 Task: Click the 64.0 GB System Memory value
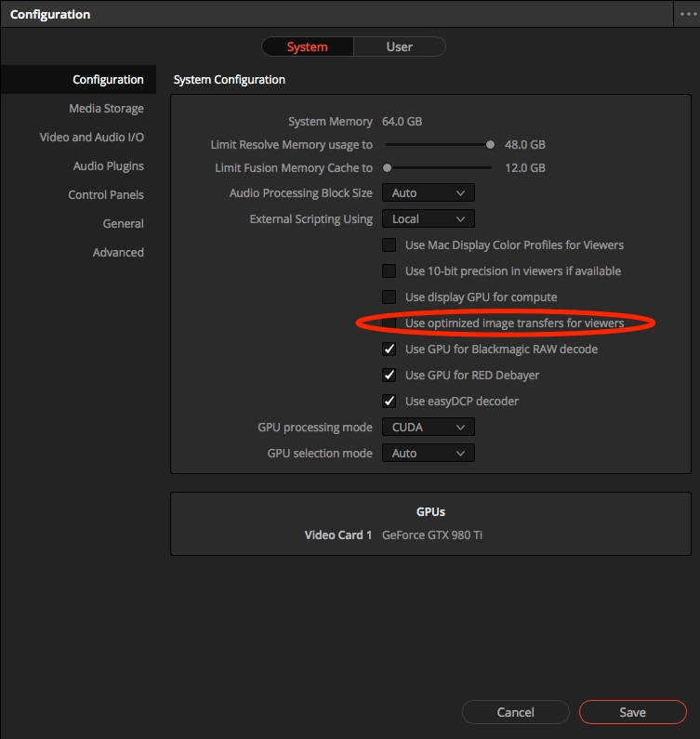[402, 121]
